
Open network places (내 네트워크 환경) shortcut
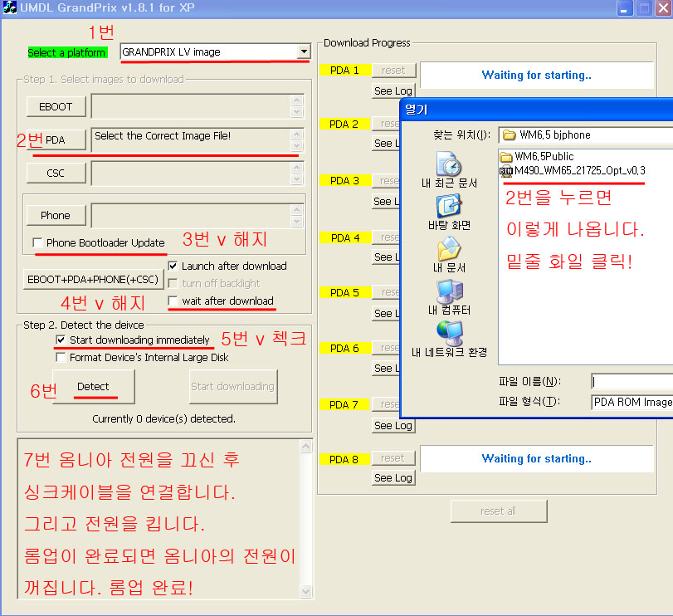coord(449,339)
